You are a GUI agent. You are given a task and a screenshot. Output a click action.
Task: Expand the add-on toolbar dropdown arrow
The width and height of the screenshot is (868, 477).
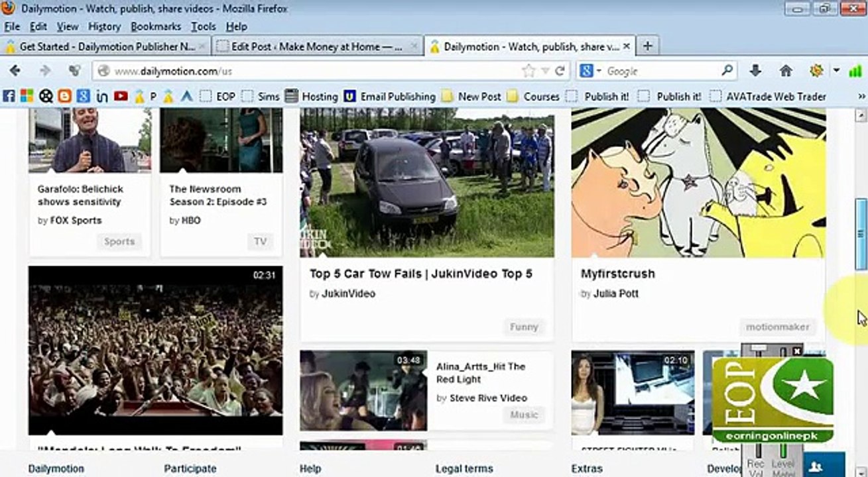[837, 71]
